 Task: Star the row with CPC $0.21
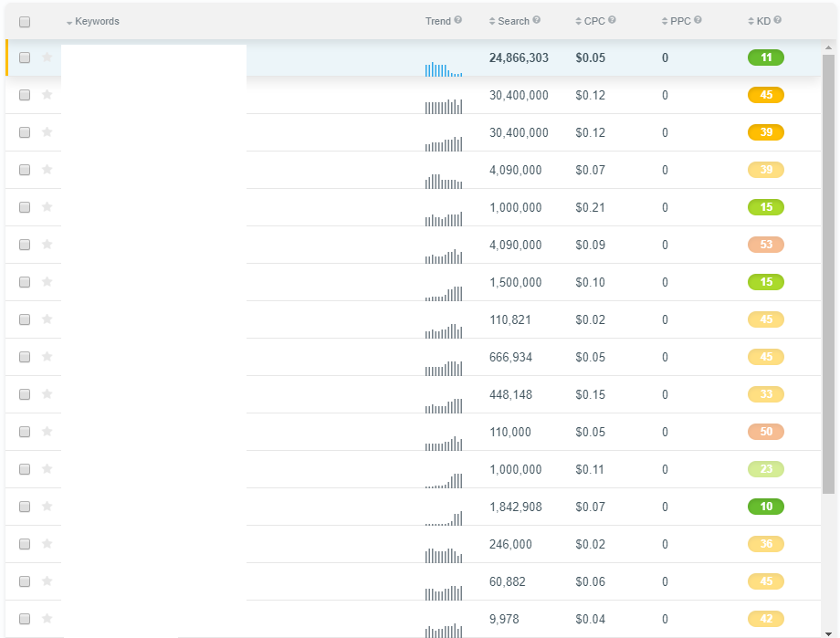47,207
